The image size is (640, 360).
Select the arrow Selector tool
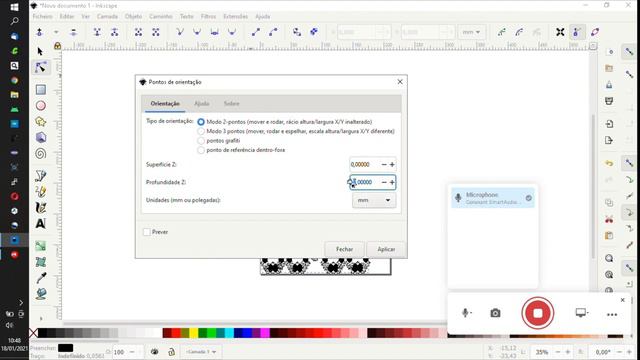40,51
